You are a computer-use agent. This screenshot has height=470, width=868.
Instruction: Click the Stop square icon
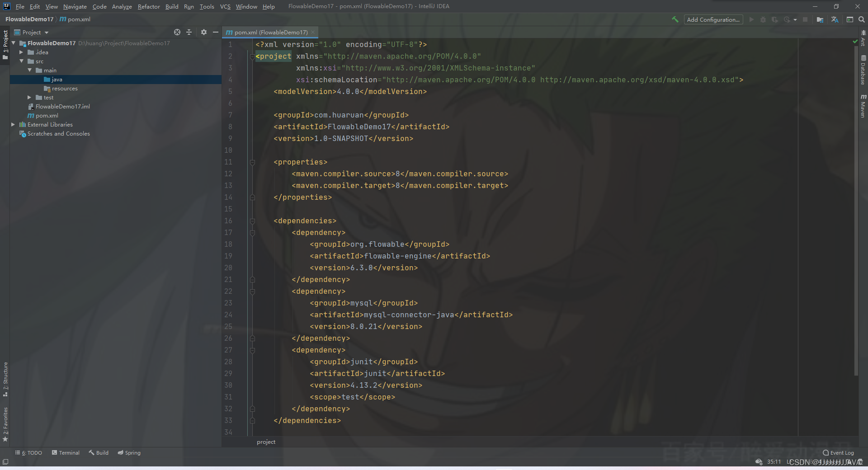(x=805, y=19)
